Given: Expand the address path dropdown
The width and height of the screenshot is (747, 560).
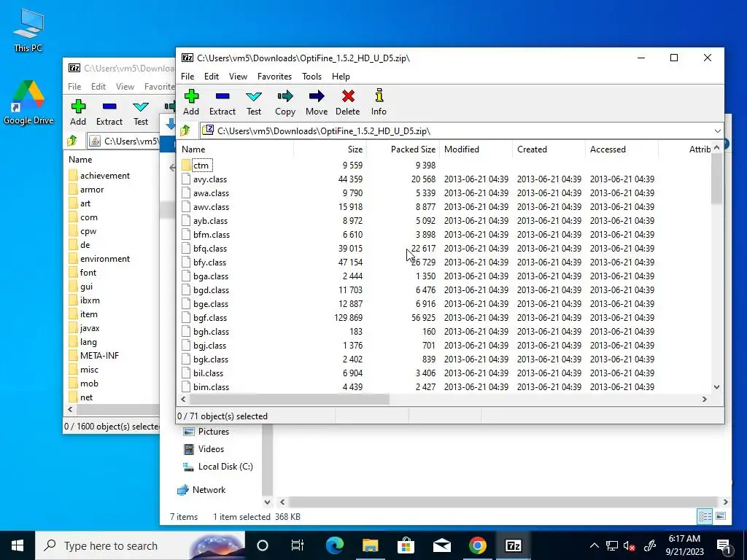Looking at the screenshot, I should point(718,131).
